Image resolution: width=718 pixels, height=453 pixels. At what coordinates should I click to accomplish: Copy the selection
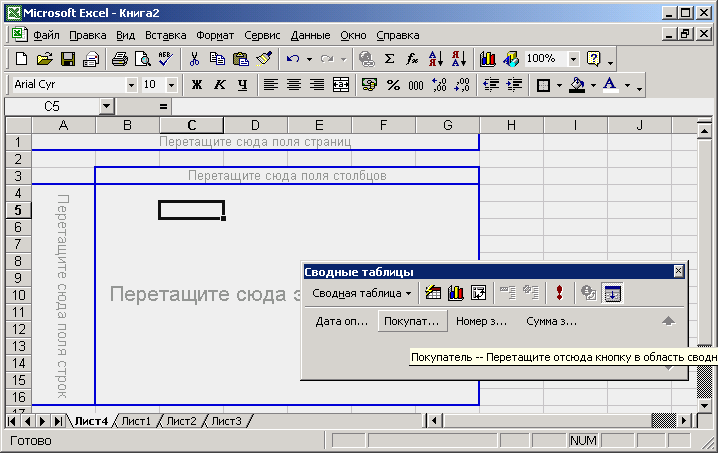(217, 59)
